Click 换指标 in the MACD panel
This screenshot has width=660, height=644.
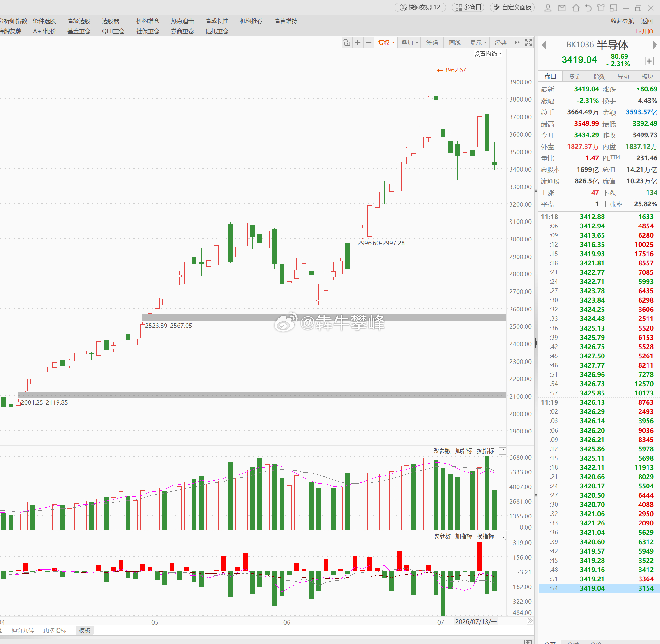486,536
